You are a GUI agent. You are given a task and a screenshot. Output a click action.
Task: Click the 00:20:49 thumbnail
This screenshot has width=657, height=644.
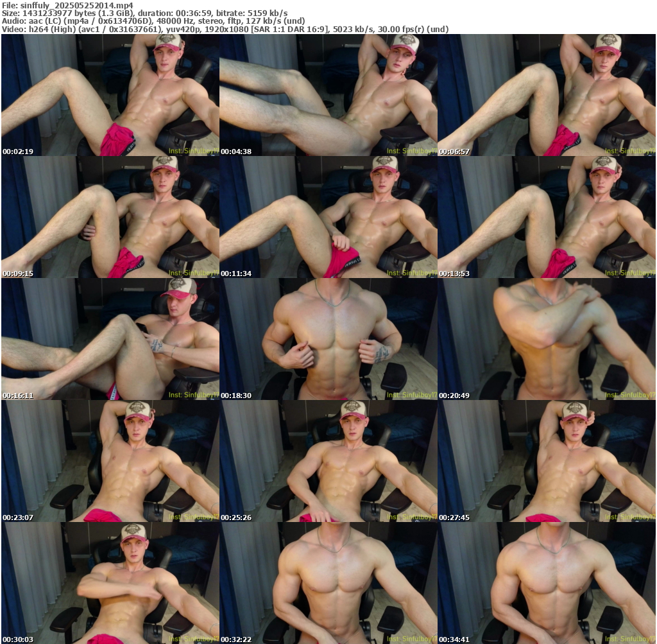pos(546,339)
